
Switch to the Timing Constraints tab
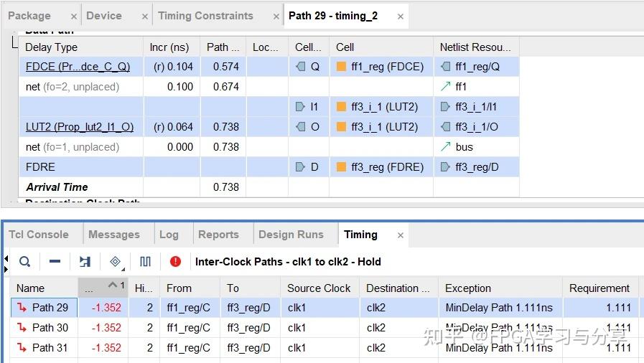[x=205, y=16]
